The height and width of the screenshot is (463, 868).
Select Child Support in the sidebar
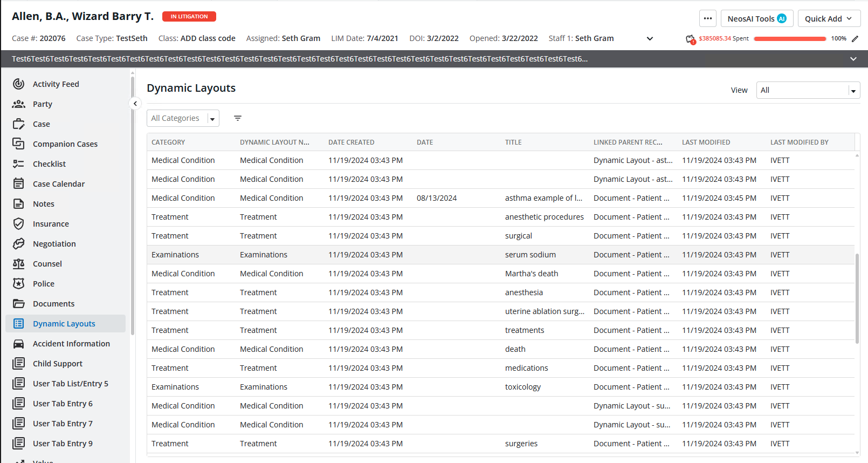58,363
